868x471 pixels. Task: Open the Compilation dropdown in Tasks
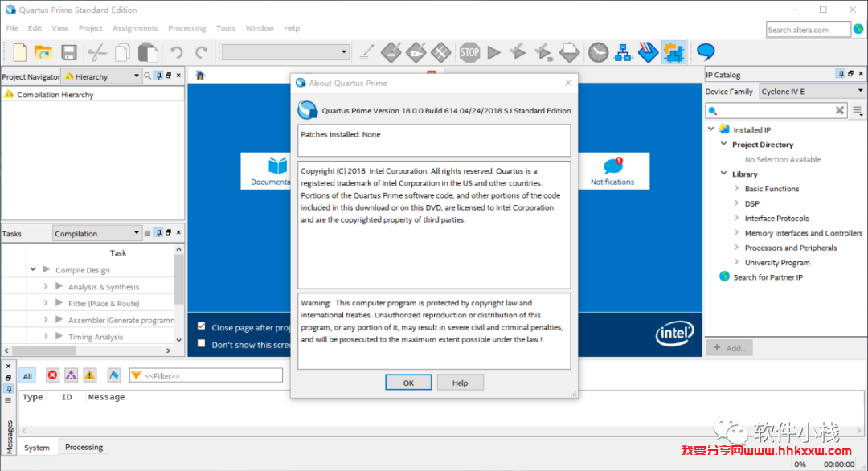point(97,233)
